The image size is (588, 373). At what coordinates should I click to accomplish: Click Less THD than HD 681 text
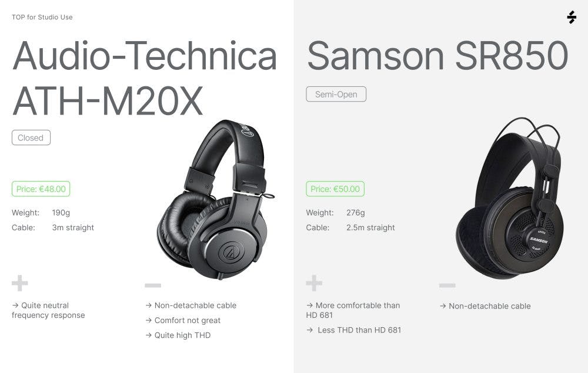pos(359,330)
